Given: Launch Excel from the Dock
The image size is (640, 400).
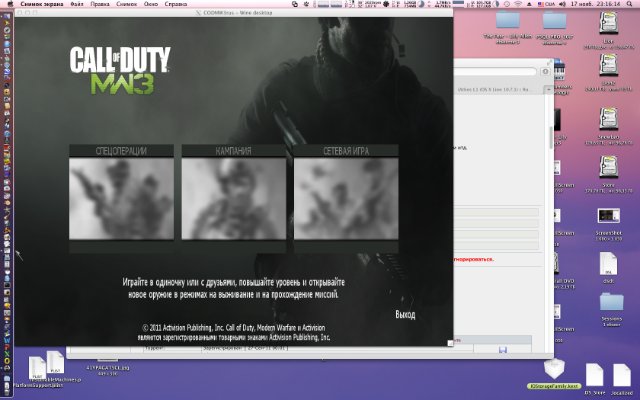Looking at the screenshot, I should [7, 354].
